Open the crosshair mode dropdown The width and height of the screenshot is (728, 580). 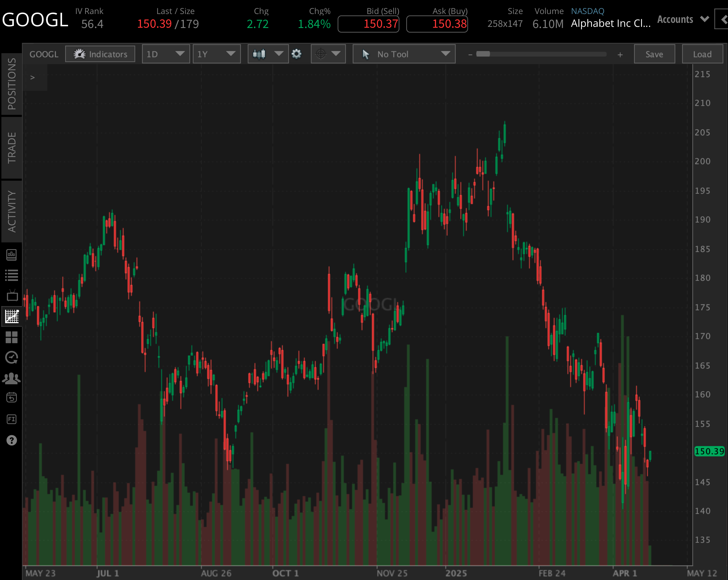tap(328, 54)
